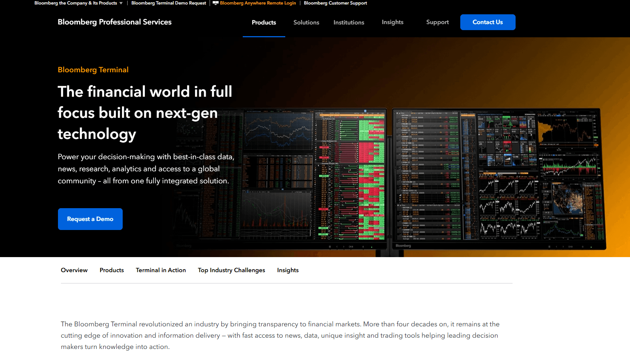Click the orange Bloomberg Terminal heading

pyautogui.click(x=93, y=70)
